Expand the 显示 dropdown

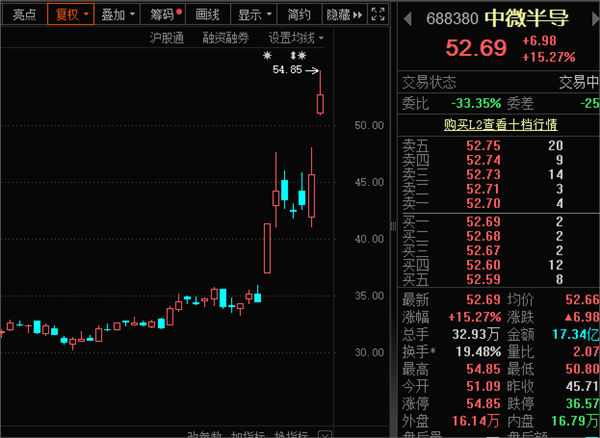pos(253,14)
